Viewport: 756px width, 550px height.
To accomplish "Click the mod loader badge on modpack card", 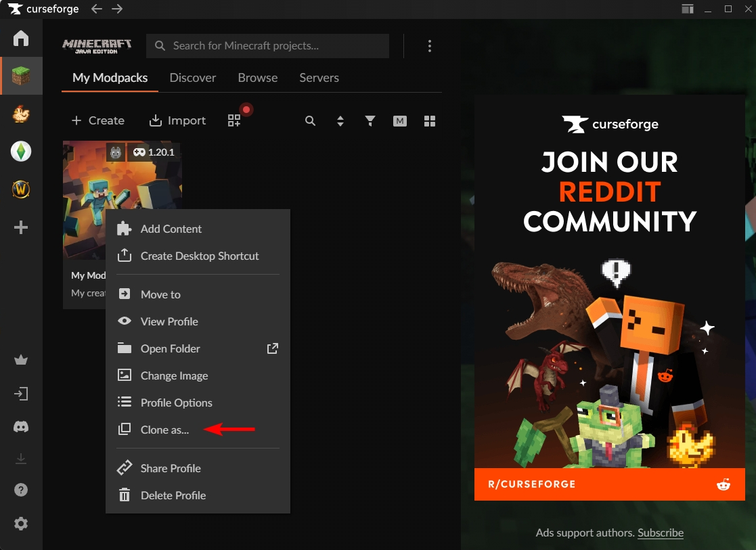I will click(116, 152).
